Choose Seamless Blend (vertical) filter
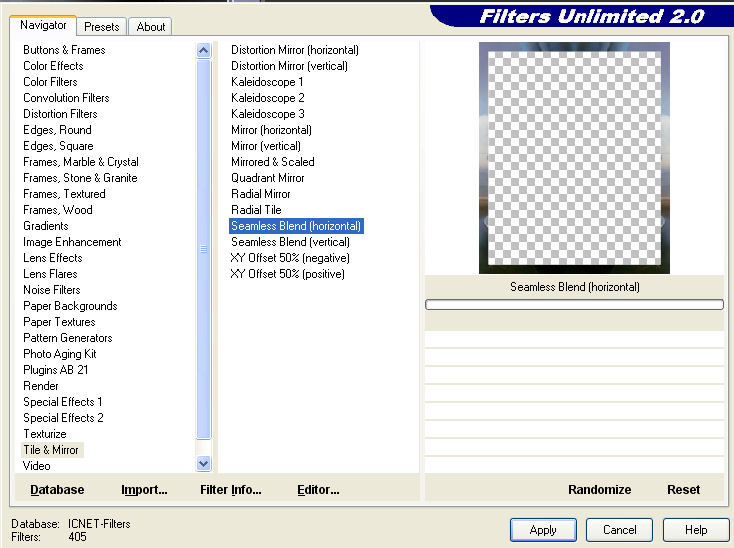This screenshot has width=734, height=548. point(290,242)
